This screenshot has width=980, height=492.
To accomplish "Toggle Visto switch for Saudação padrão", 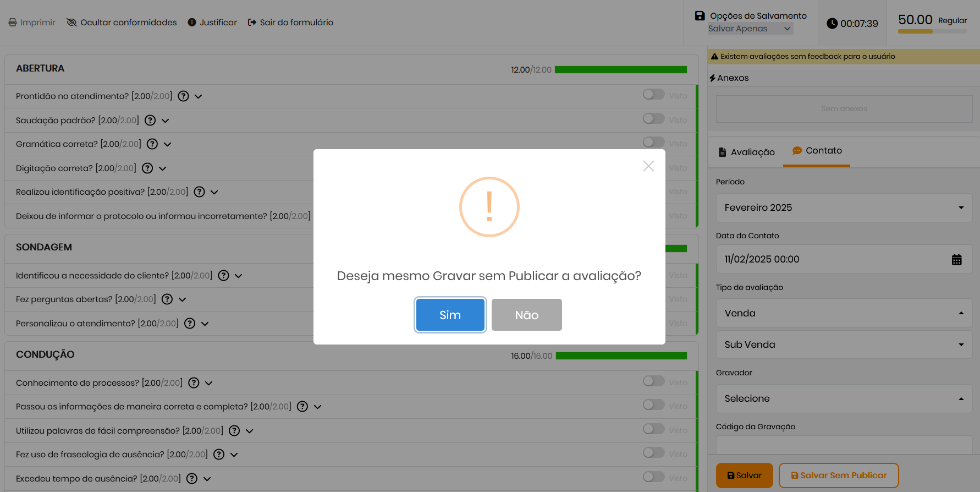I will [x=653, y=119].
